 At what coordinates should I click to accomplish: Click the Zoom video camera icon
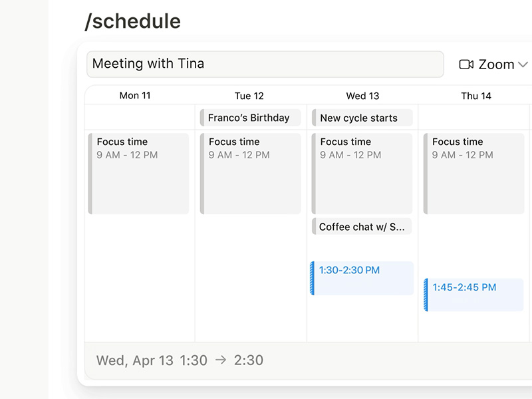point(466,65)
